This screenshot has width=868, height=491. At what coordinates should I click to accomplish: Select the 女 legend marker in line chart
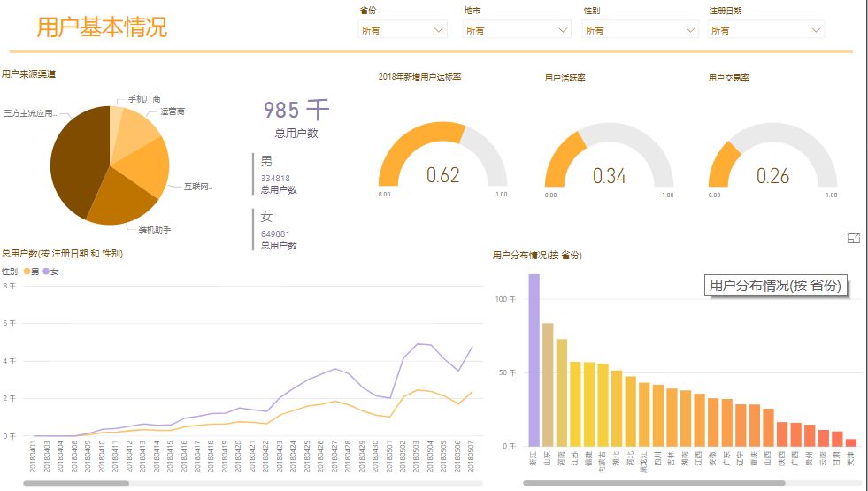[x=46, y=272]
